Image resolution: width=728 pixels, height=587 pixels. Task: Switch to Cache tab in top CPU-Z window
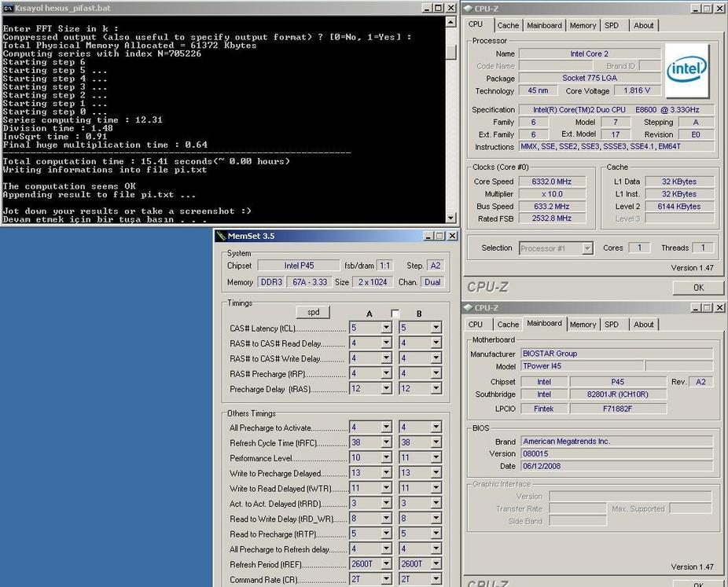pos(508,25)
